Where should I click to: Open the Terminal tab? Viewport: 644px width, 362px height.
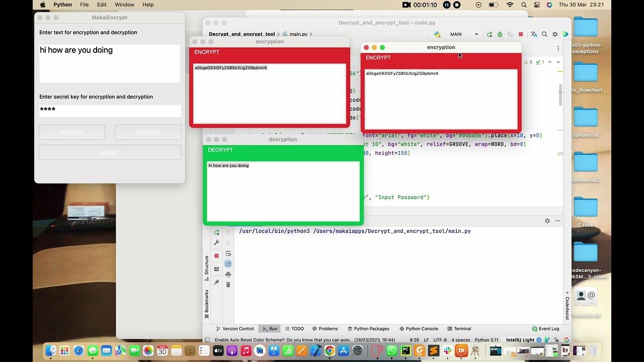(x=459, y=329)
